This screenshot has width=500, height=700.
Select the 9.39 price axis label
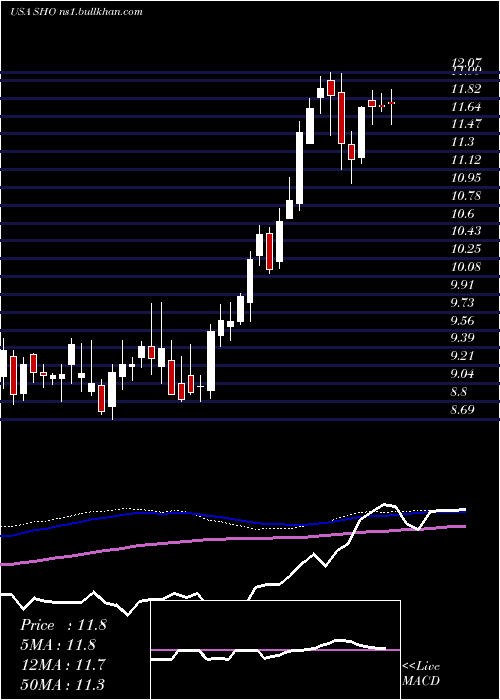462,338
